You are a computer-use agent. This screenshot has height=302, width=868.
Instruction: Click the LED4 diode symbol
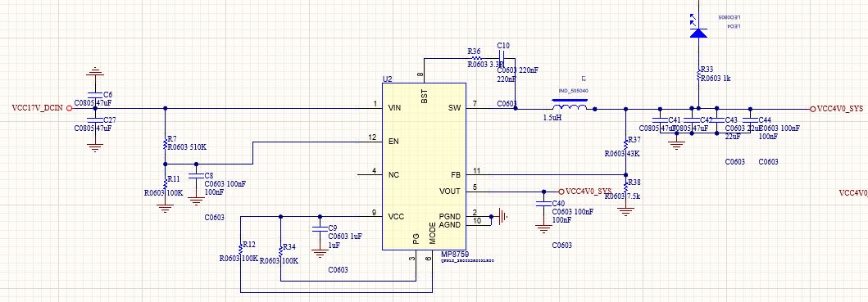[698, 32]
